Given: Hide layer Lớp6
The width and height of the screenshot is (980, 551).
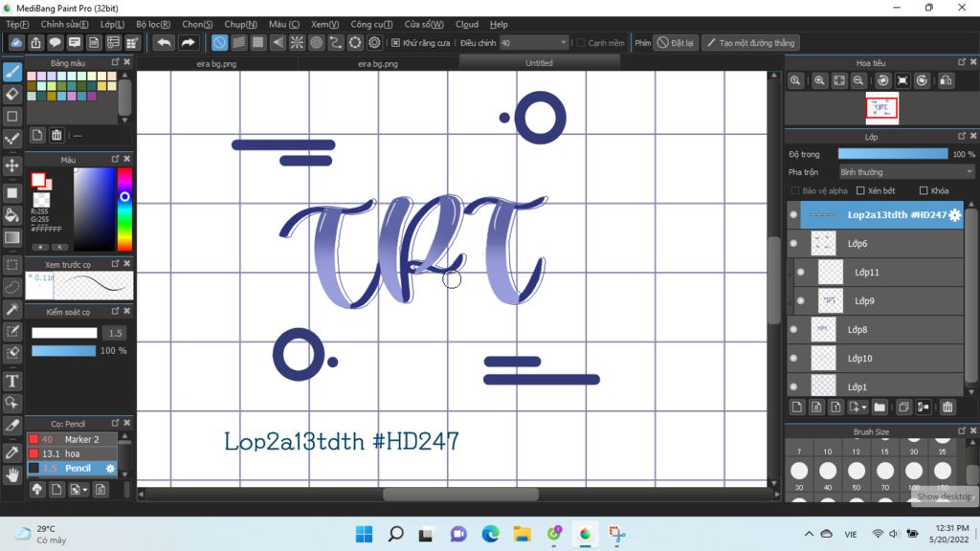Looking at the screenshot, I should pyautogui.click(x=793, y=244).
